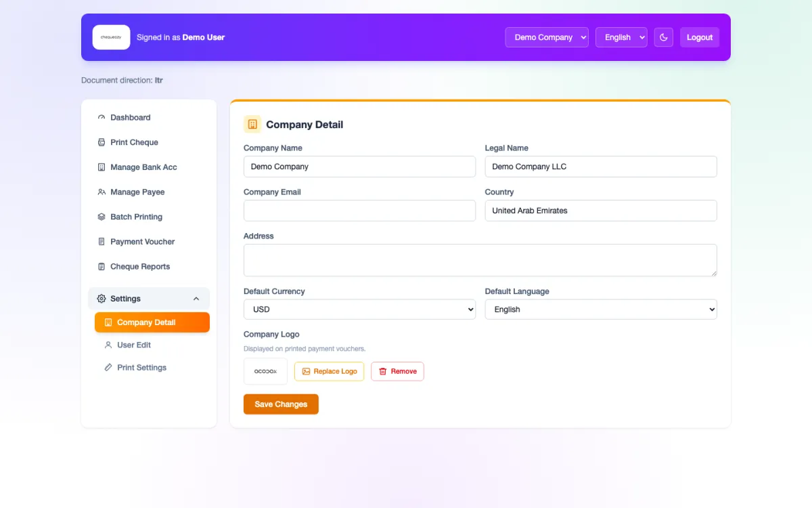
Task: Go to Print Cheque page
Action: pyautogui.click(x=149, y=142)
